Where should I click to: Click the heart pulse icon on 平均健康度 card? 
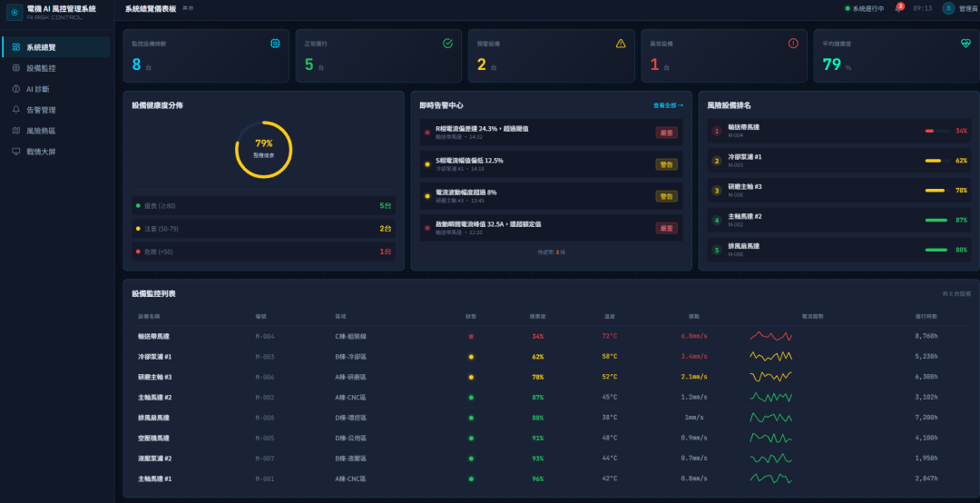pyautogui.click(x=965, y=44)
